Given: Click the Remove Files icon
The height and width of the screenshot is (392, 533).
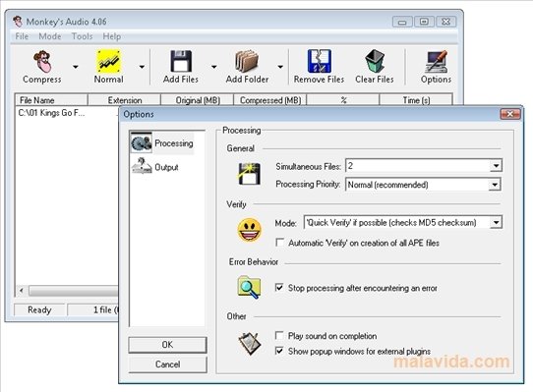Looking at the screenshot, I should pos(320,62).
